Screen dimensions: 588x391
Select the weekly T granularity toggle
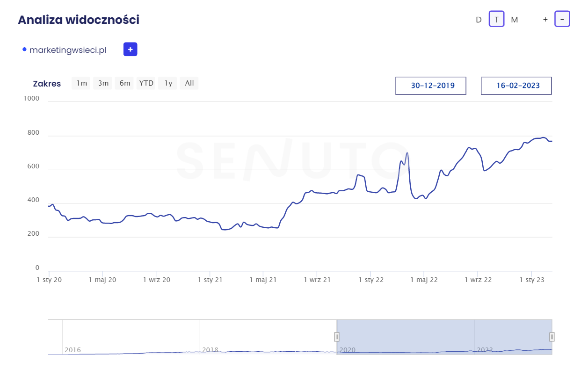497,19
